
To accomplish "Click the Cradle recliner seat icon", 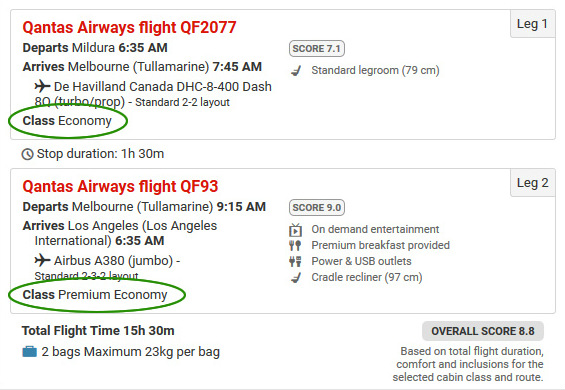I will click(x=296, y=277).
